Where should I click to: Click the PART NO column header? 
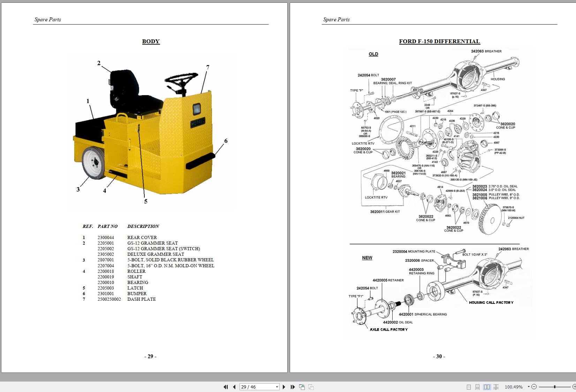(107, 226)
